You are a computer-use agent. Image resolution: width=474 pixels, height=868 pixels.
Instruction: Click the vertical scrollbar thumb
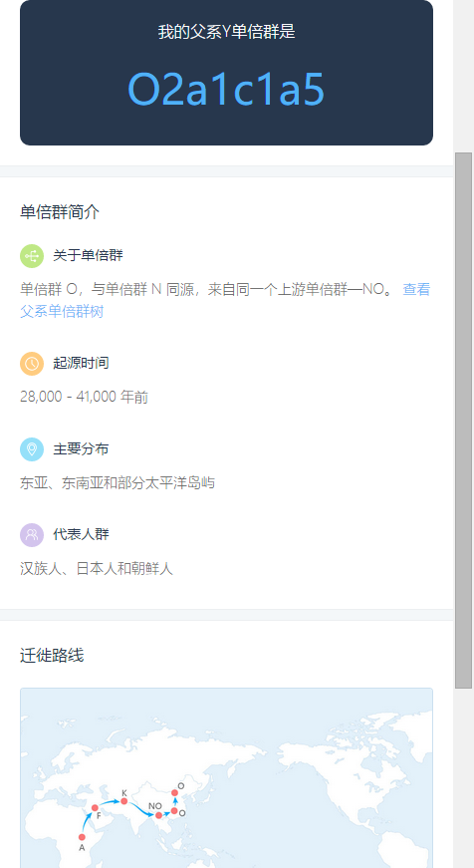(463, 421)
